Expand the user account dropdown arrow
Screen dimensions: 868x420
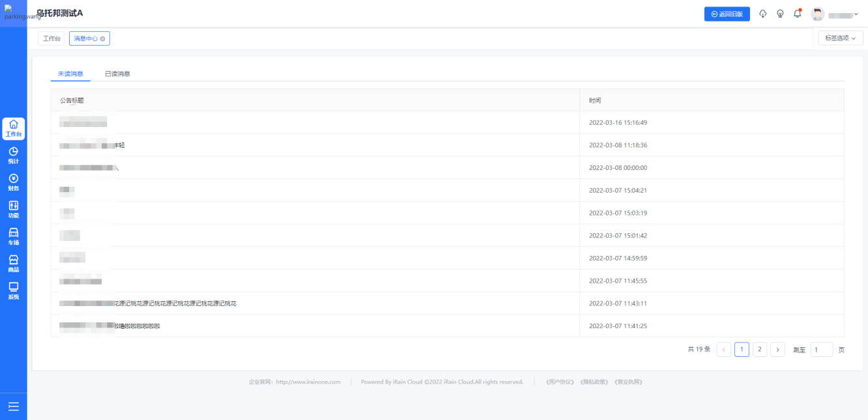[x=856, y=14]
